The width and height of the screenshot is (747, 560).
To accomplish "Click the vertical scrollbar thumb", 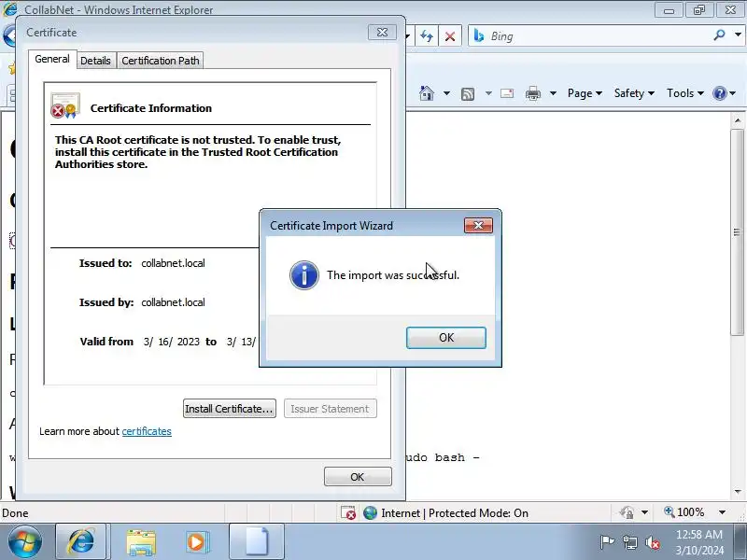I will [738, 231].
